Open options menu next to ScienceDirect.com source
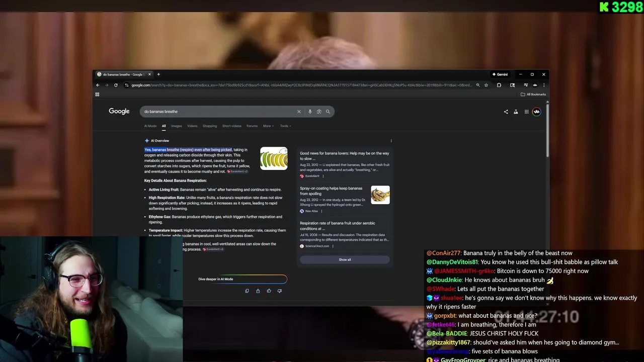 pos(333,246)
